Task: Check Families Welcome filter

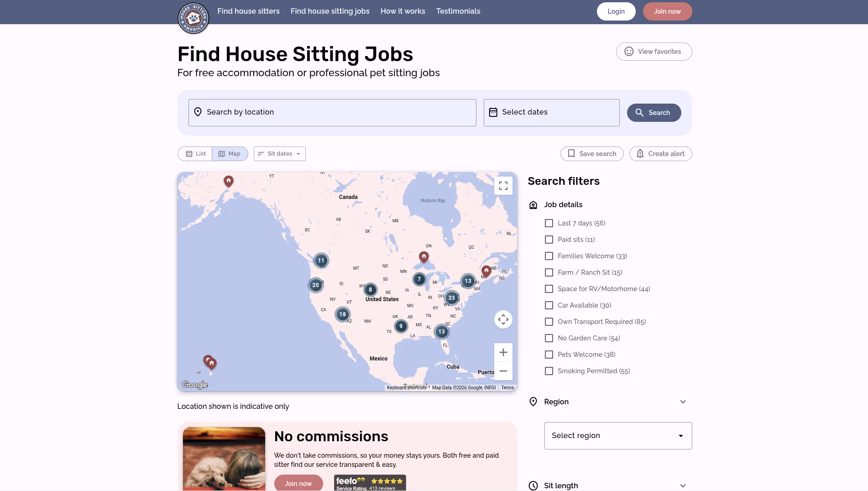Action: pos(549,256)
